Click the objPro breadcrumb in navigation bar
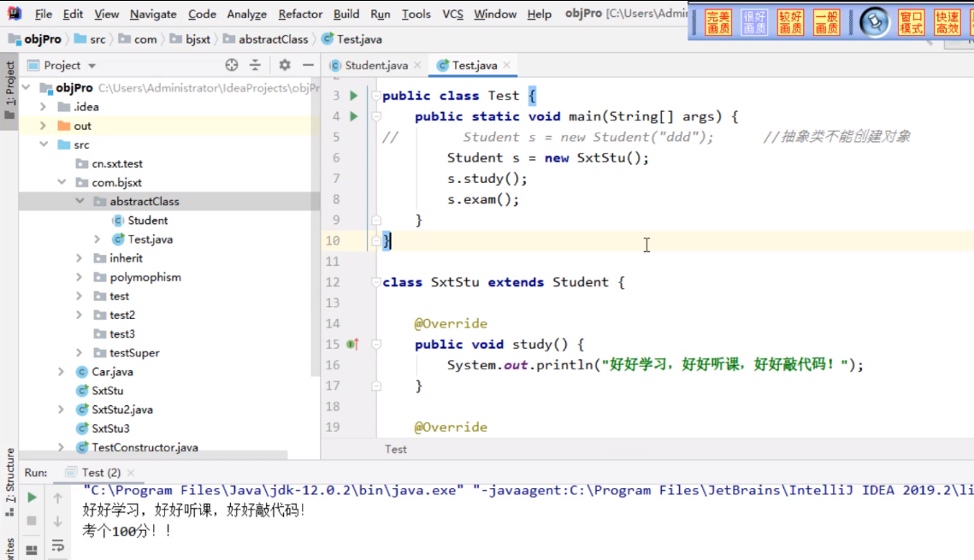Screen dimensions: 974x560 click(x=35, y=39)
